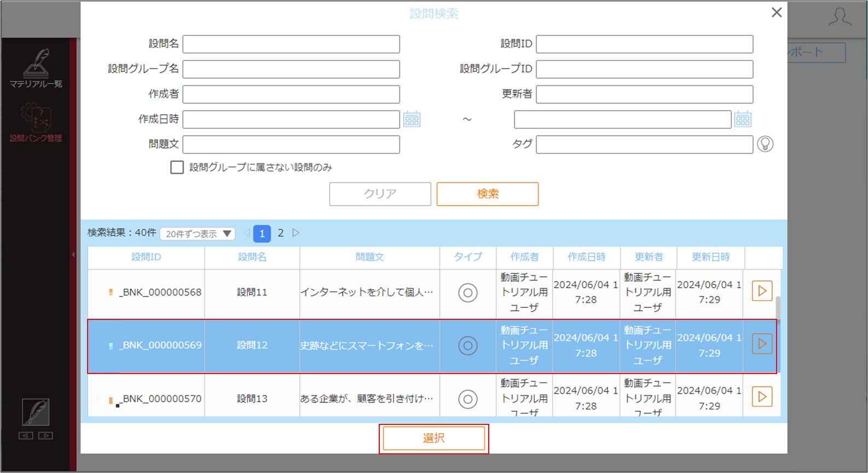Open the マテリアル一覧 sidebar icon
868x473 pixels.
[36, 68]
